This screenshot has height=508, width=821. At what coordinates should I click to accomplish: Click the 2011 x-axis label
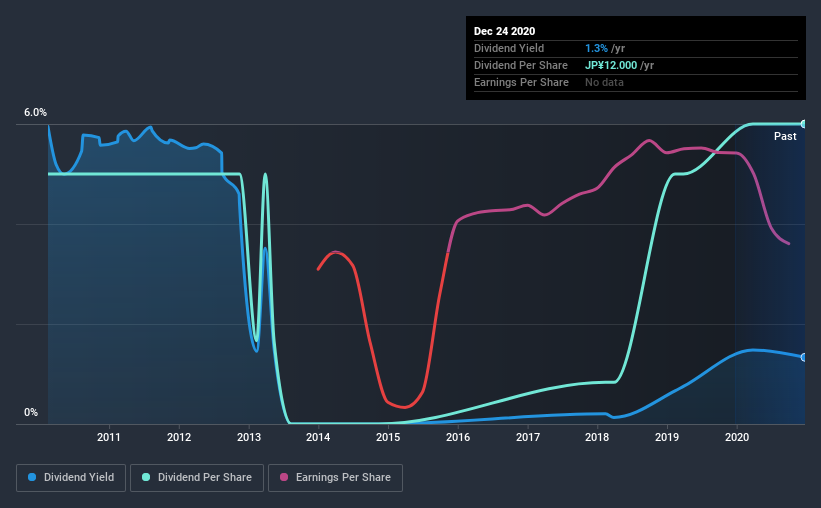point(109,437)
